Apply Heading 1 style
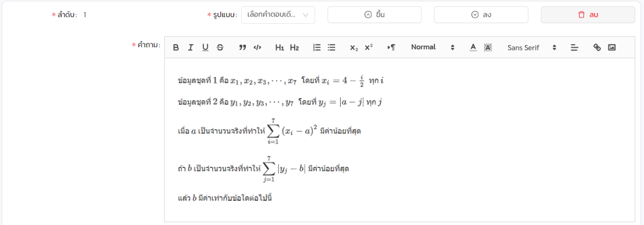Image resolution: width=644 pixels, height=225 pixels. (x=280, y=47)
